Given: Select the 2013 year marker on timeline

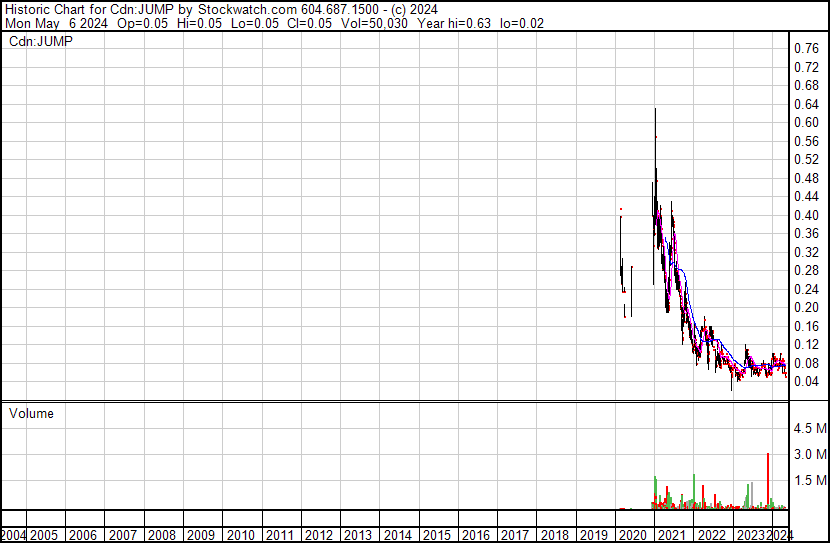Looking at the screenshot, I should coord(358,535).
